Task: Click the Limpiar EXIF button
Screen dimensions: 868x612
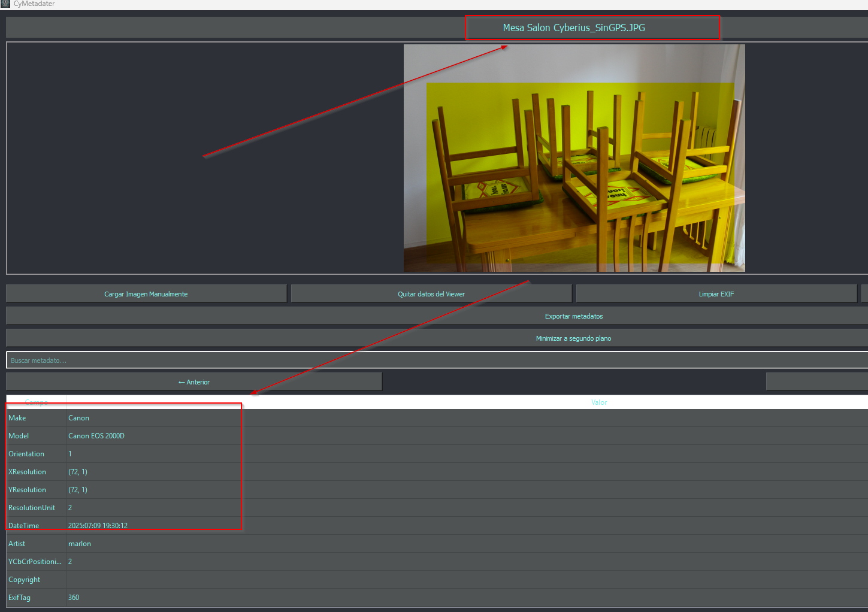Action: 716,294
